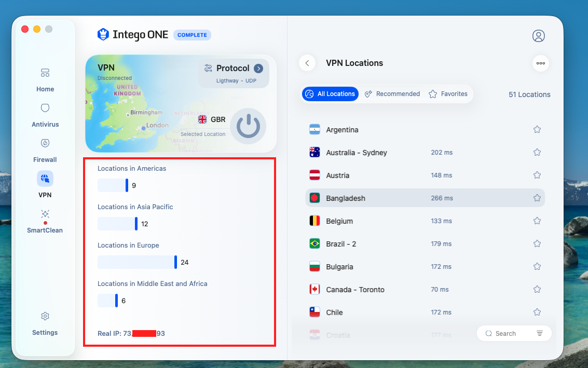
Task: Switch to Favorites tab
Action: click(x=448, y=94)
